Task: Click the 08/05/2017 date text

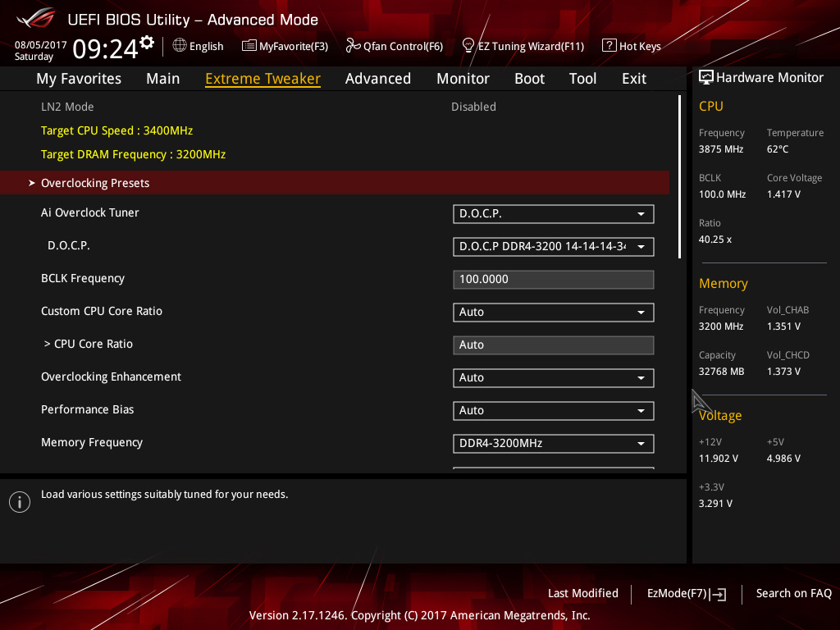Action: (x=41, y=44)
